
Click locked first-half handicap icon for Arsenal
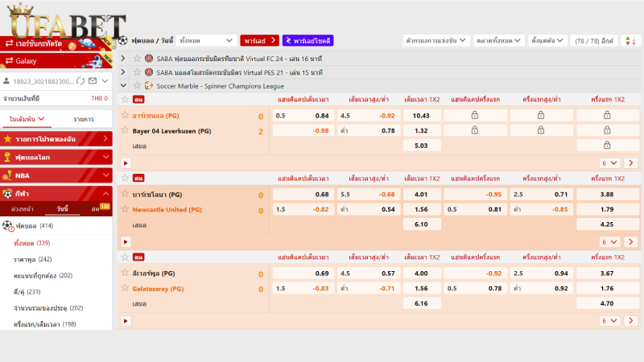click(x=475, y=115)
